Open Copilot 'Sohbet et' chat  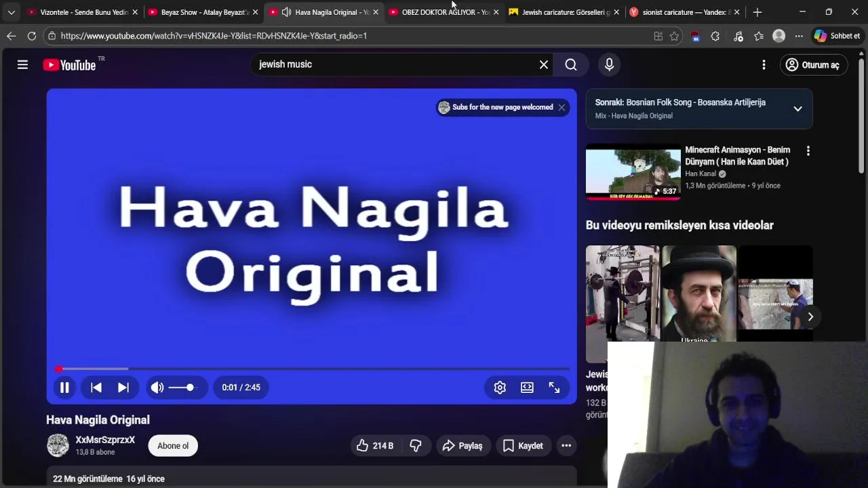pyautogui.click(x=837, y=36)
